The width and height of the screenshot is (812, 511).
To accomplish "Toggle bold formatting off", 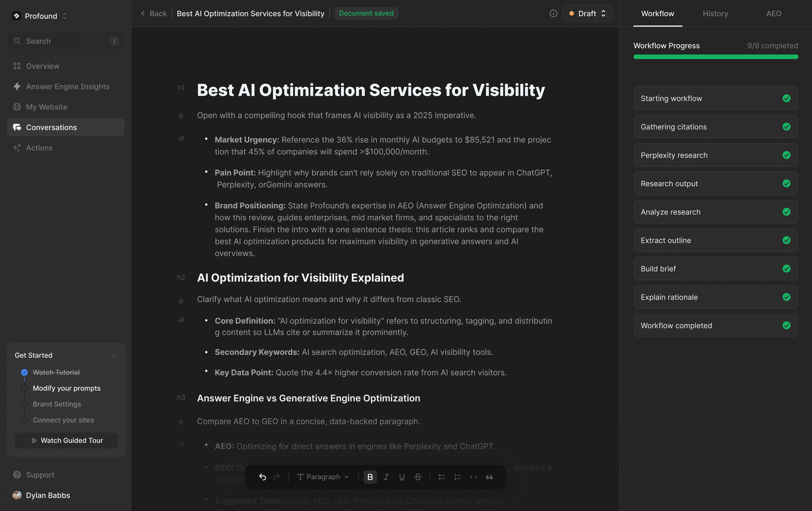I will click(x=370, y=477).
